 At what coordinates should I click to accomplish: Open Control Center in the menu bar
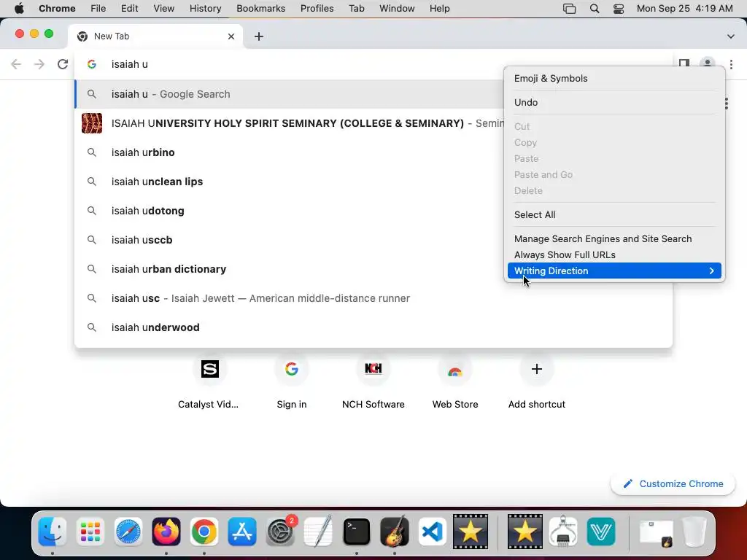[x=619, y=9]
